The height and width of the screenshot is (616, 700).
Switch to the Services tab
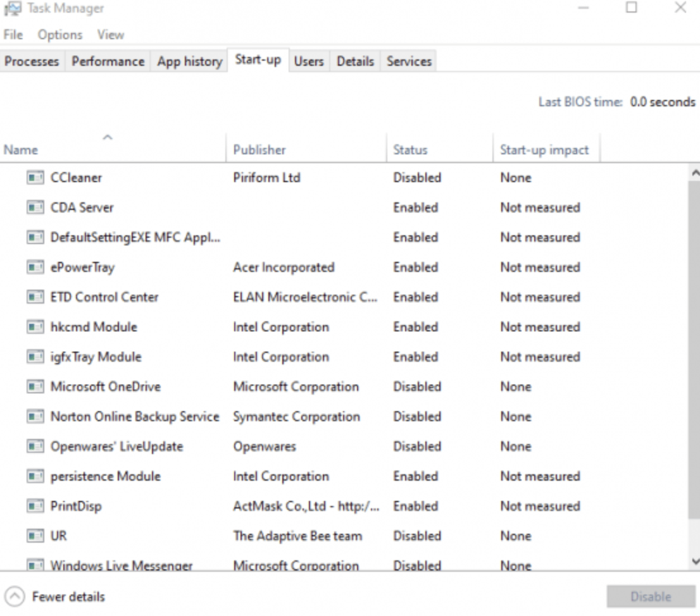point(409,61)
